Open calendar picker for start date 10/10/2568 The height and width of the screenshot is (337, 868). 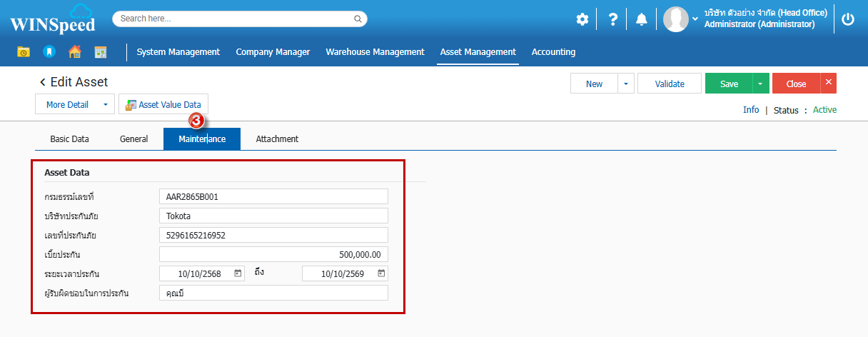pyautogui.click(x=238, y=273)
